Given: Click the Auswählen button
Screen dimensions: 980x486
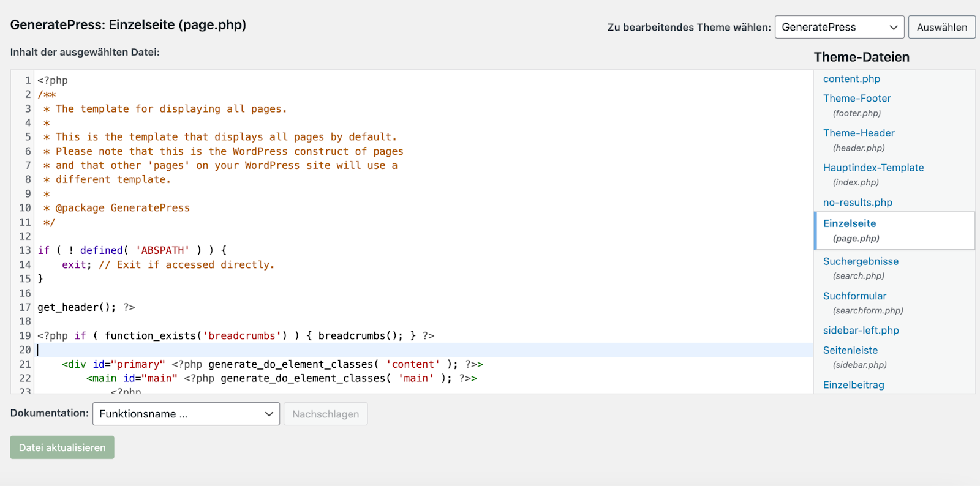Looking at the screenshot, I should click(x=941, y=27).
